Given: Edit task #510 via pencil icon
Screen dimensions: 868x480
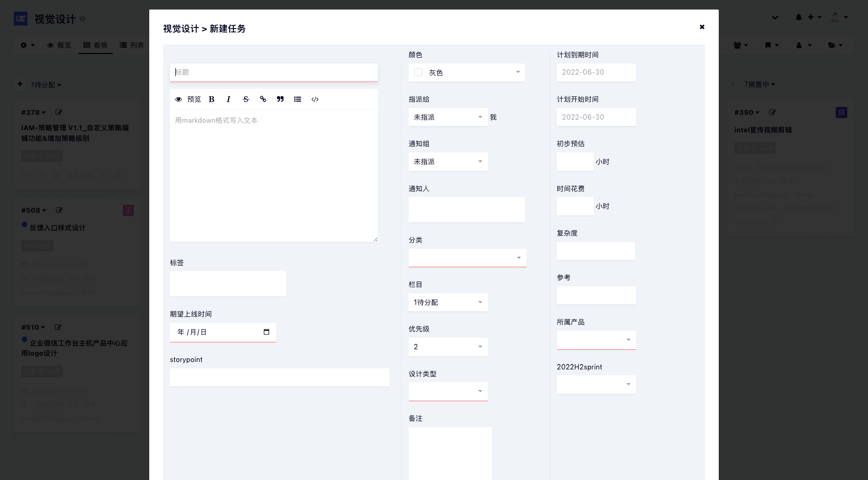Looking at the screenshot, I should click(x=58, y=327).
